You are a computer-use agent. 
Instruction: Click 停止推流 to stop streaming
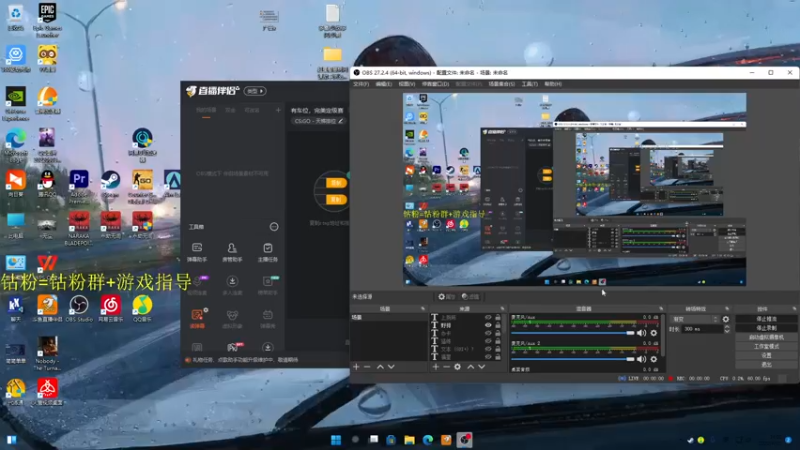tap(766, 319)
